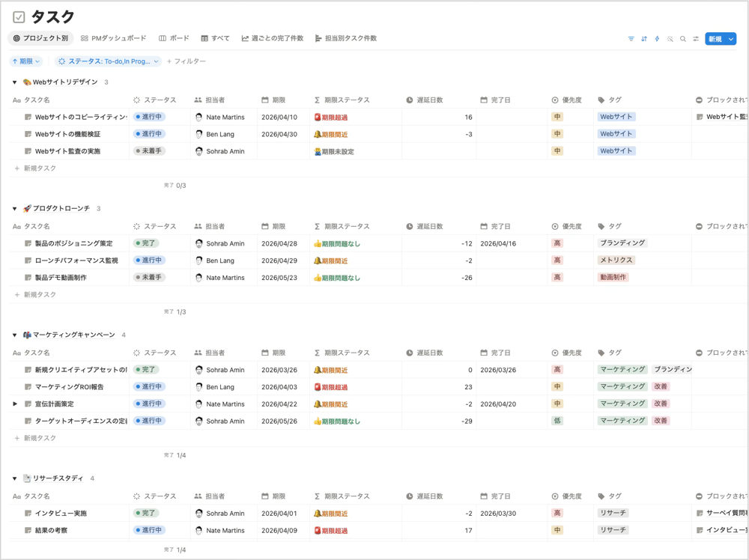Open search in the database toolbar
Image resolution: width=749 pixels, height=560 pixels.
[x=685, y=39]
